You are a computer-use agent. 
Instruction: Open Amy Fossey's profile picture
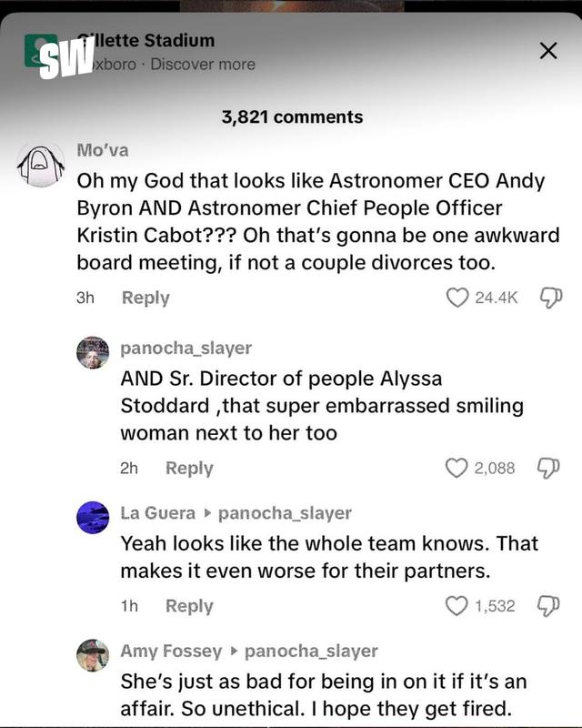[93, 654]
